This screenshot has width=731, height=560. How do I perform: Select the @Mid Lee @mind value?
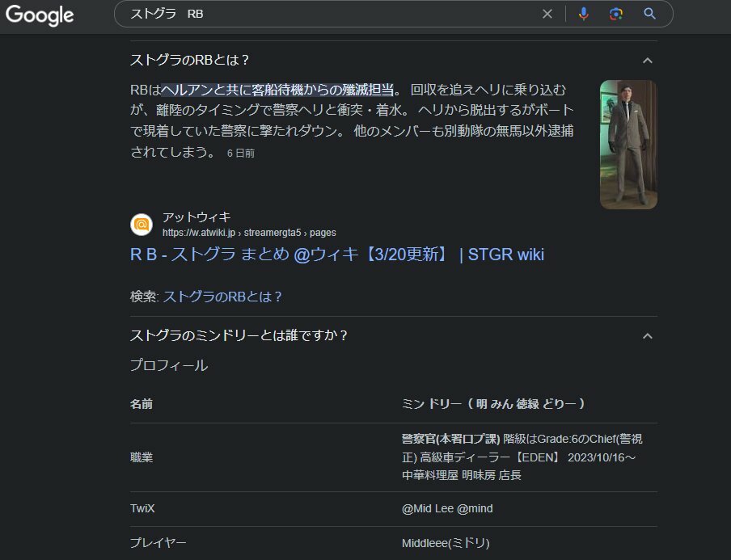447,508
